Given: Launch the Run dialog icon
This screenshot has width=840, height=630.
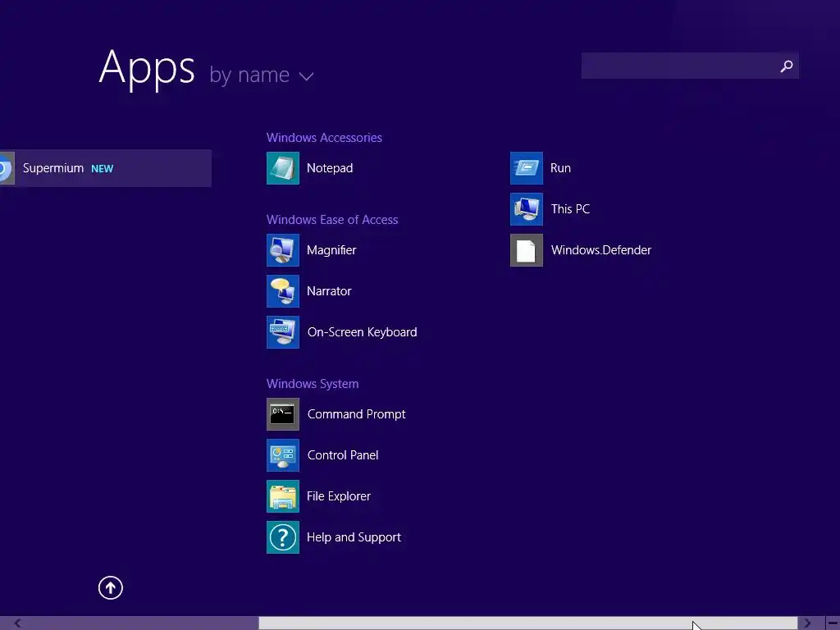Looking at the screenshot, I should point(527,168).
